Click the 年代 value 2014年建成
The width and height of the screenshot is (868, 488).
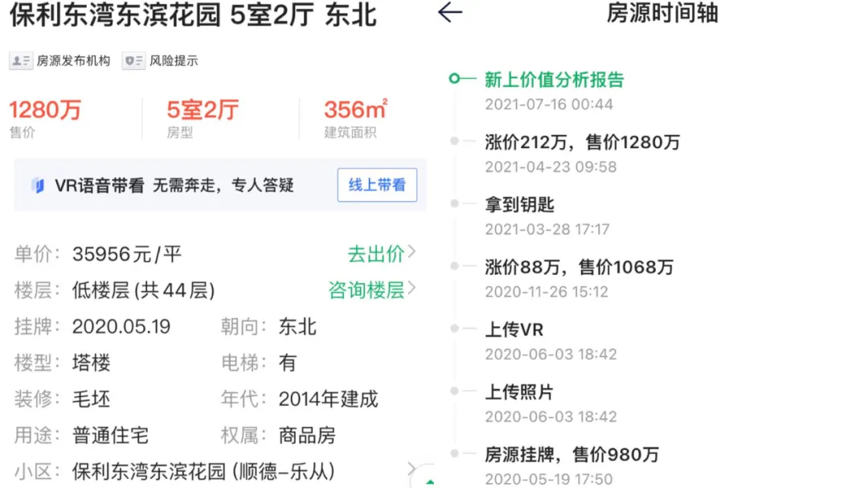[328, 399]
